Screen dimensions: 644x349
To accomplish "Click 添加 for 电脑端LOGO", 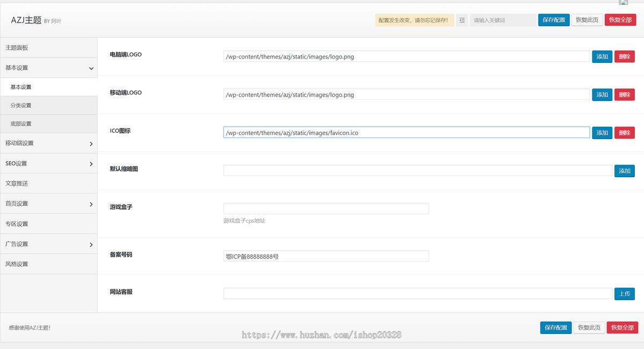I will tap(602, 56).
